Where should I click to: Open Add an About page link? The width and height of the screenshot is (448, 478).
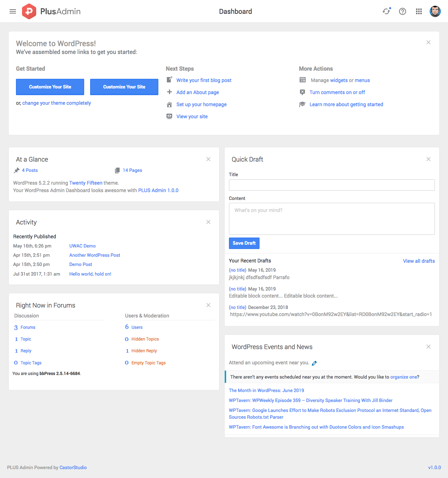pos(198,92)
